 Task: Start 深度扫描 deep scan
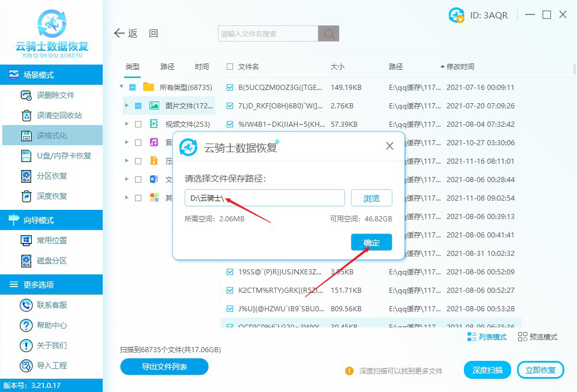488,370
